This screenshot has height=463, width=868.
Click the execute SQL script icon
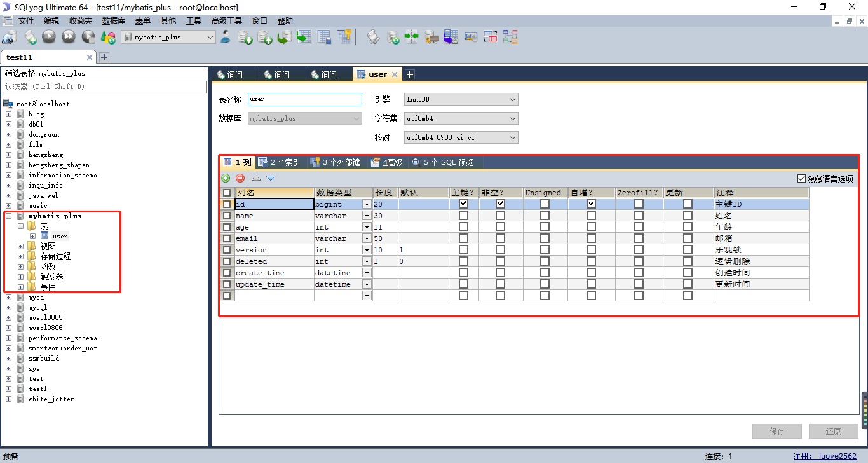[x=284, y=37]
